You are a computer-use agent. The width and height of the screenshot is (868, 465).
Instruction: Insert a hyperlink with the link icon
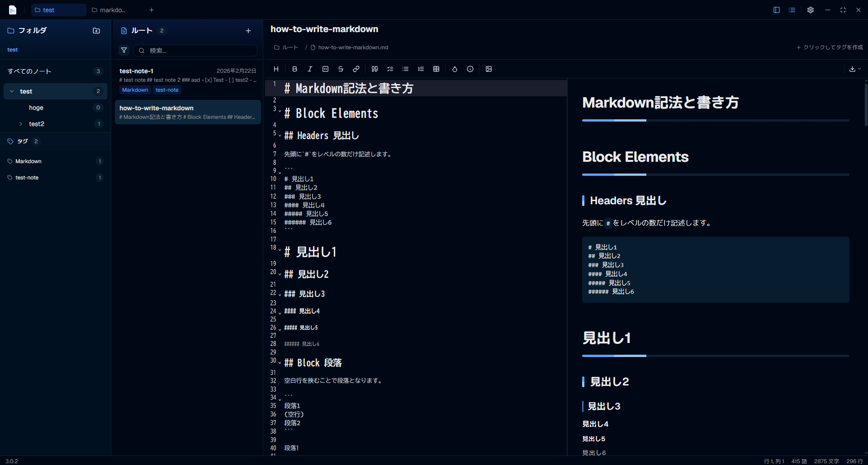[356, 69]
